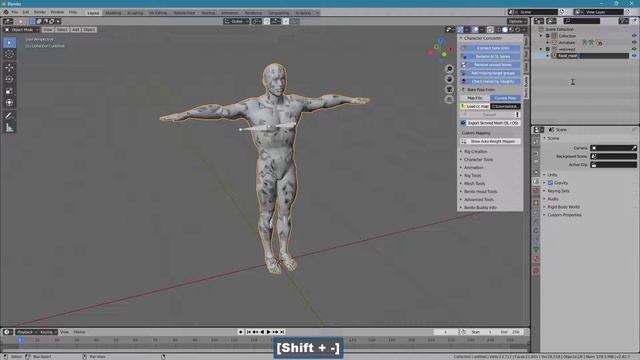Viewport: 640px width, 360px height.
Task: Enable wireframe viewport shading mode
Action: (498, 29)
